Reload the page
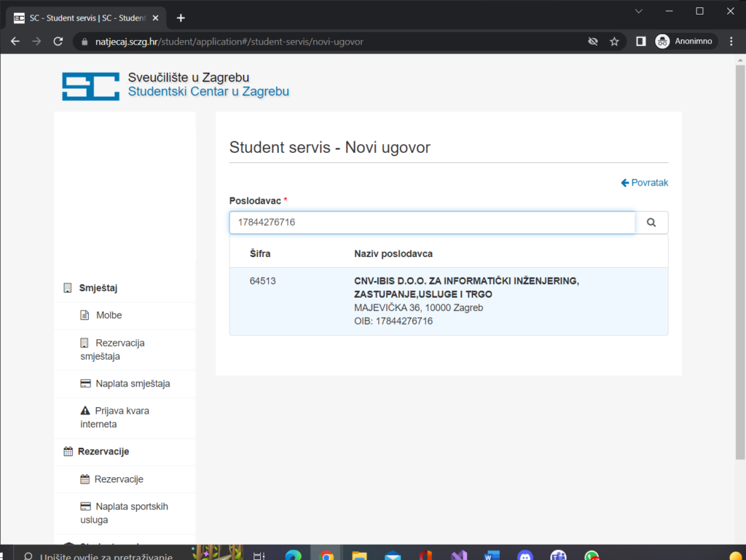The width and height of the screenshot is (746, 560). (58, 42)
